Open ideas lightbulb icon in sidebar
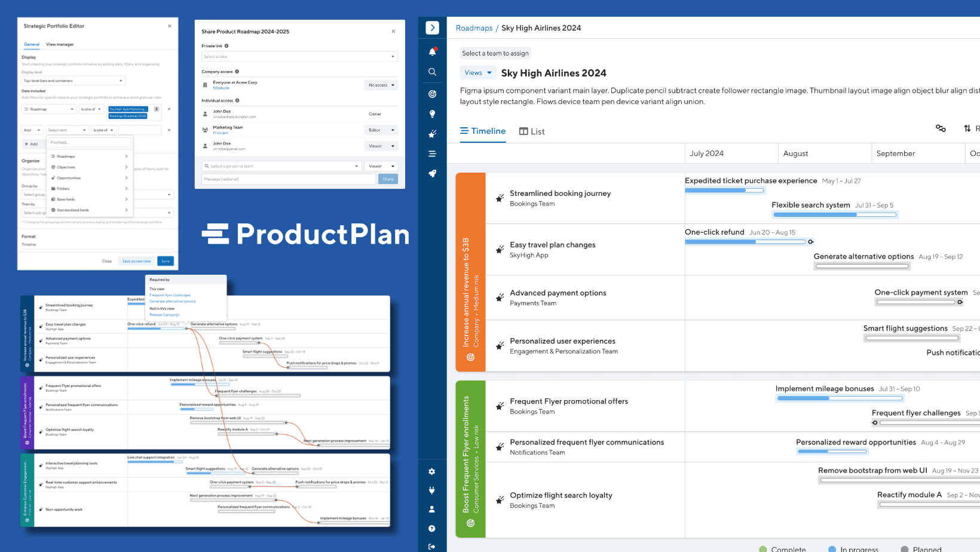The width and height of the screenshot is (980, 552). pos(432,114)
